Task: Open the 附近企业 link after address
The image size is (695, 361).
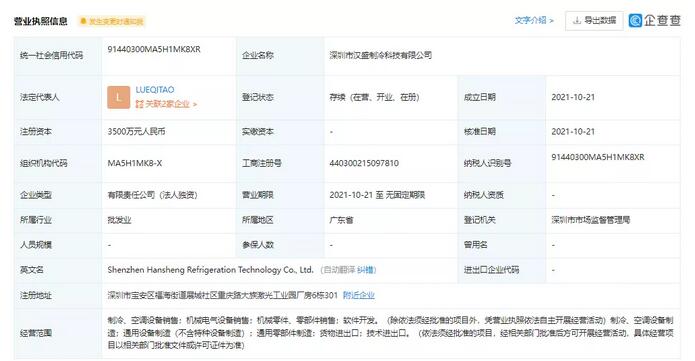Action: 359,295
